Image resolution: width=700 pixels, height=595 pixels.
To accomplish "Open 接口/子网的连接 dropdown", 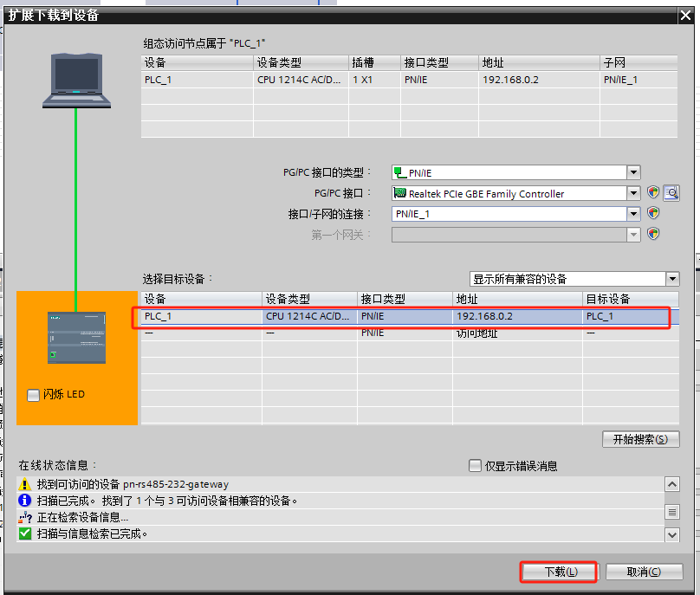I will click(x=633, y=214).
